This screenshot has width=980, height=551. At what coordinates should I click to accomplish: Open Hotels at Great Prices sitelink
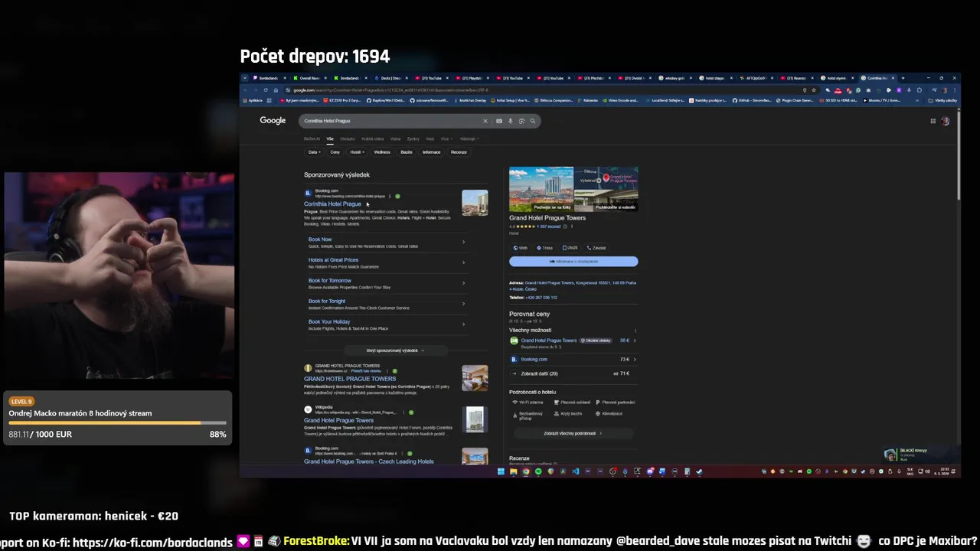tap(333, 260)
